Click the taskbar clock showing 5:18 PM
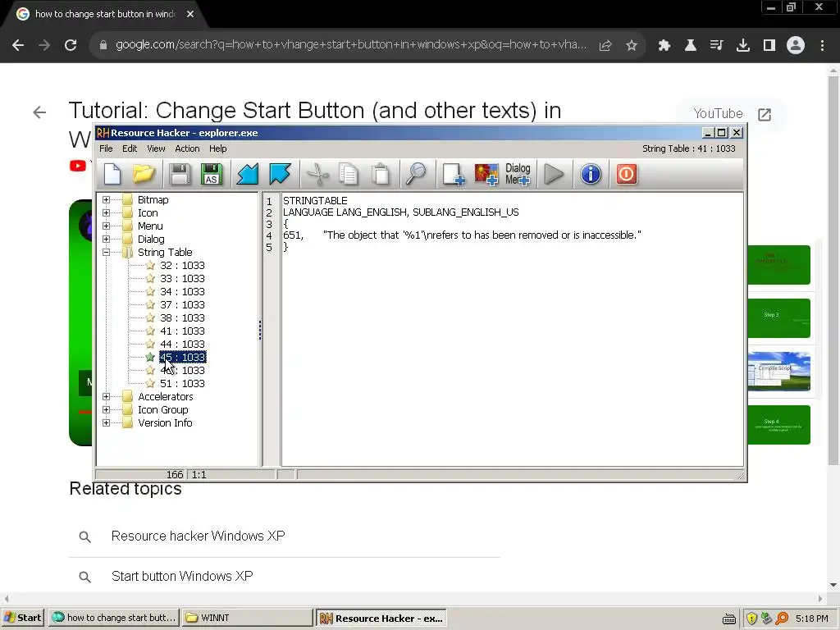Viewport: 840px width, 630px height. [811, 619]
